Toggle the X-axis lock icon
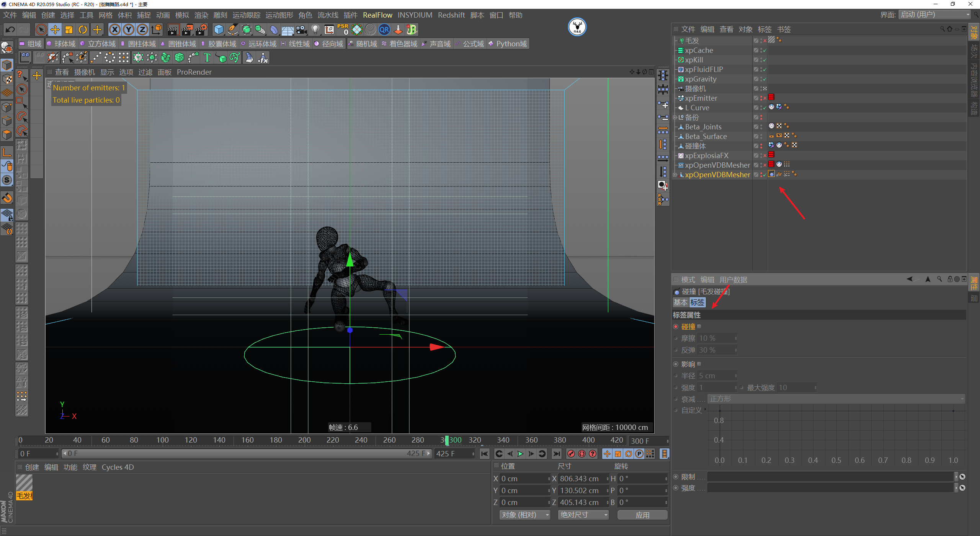 [x=114, y=29]
